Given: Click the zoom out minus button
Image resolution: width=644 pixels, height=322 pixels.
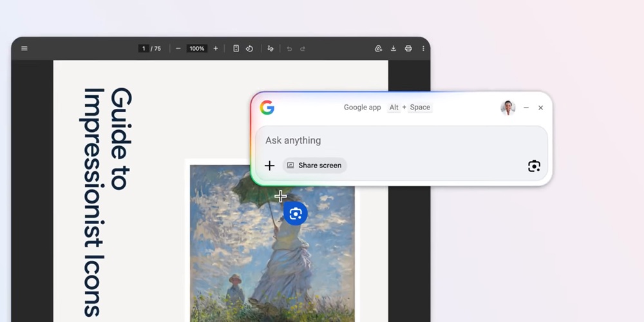Looking at the screenshot, I should point(178,48).
